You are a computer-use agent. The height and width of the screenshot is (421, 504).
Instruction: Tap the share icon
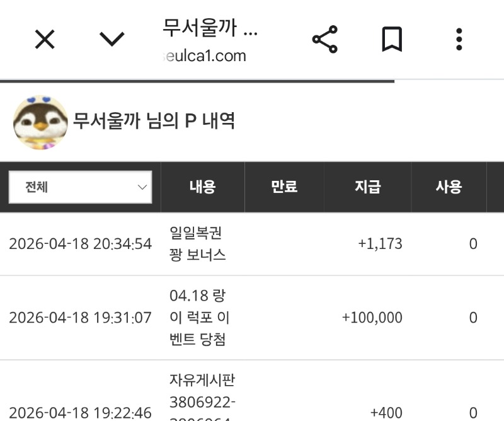(x=325, y=40)
